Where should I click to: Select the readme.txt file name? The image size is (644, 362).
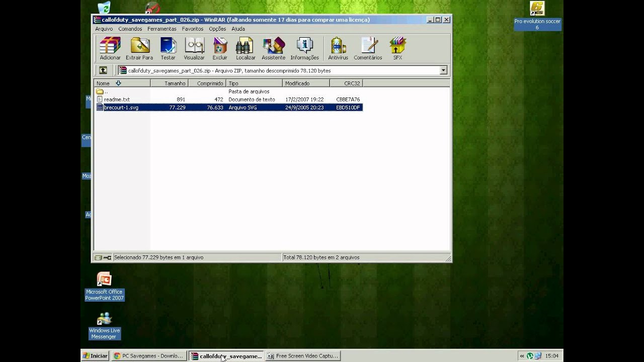coord(117,100)
